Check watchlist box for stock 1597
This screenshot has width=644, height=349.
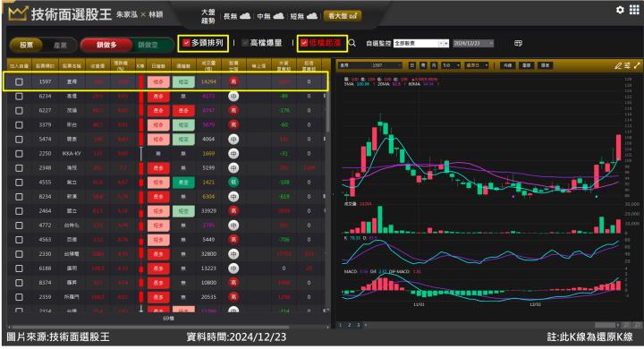(x=19, y=81)
